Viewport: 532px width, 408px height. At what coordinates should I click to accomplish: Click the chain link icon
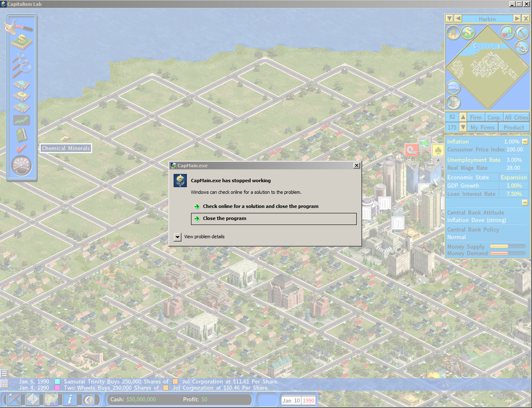point(522,46)
